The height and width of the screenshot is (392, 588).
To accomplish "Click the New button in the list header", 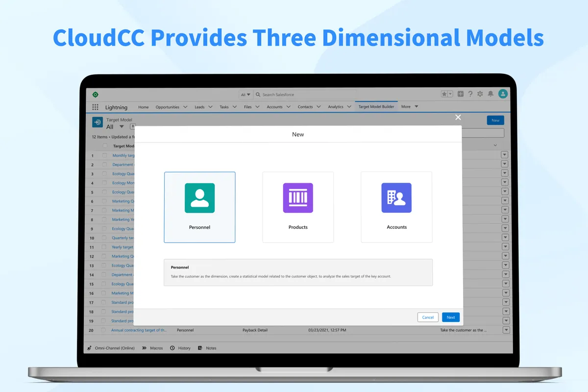I will (495, 120).
